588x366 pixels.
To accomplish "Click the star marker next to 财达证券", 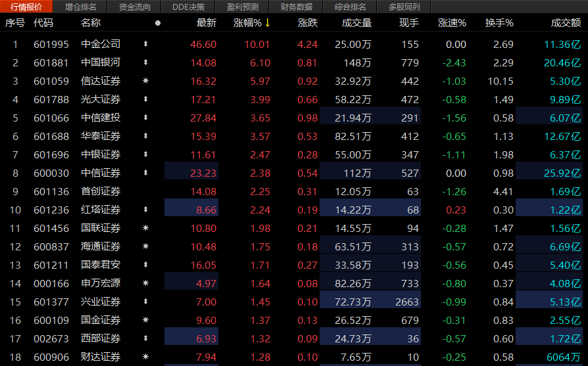I will 145,357.
